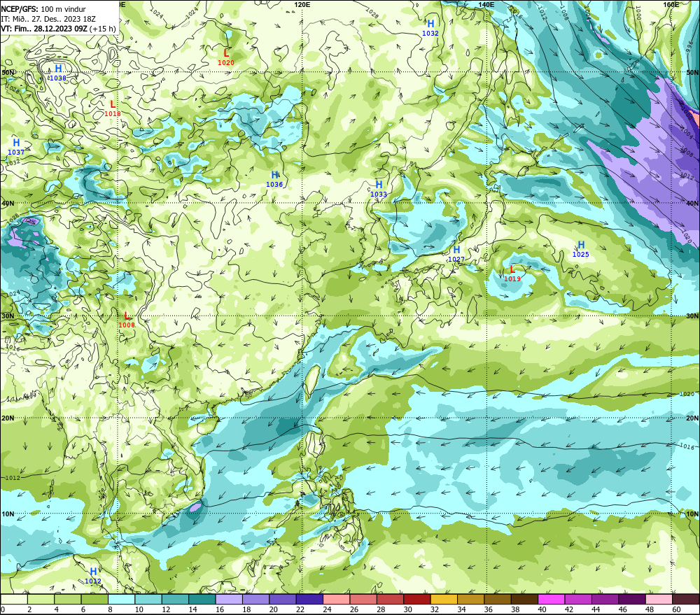The height and width of the screenshot is (615, 700).
Task: Select the L 1018 low pressure marker
Action: tap(113, 108)
